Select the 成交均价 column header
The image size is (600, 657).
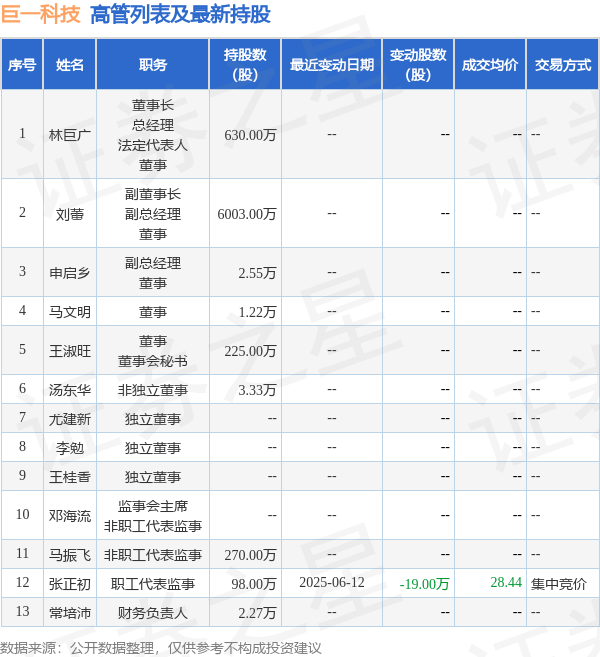click(489, 65)
